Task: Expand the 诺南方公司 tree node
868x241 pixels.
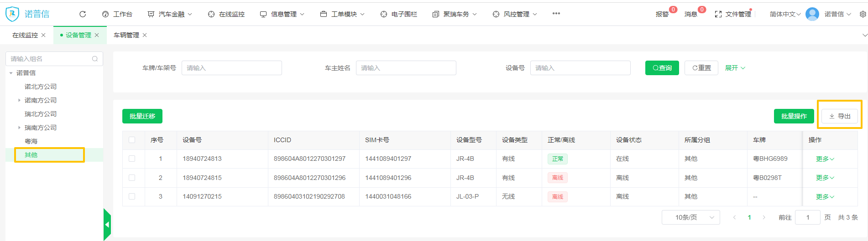Action: pyautogui.click(x=19, y=100)
